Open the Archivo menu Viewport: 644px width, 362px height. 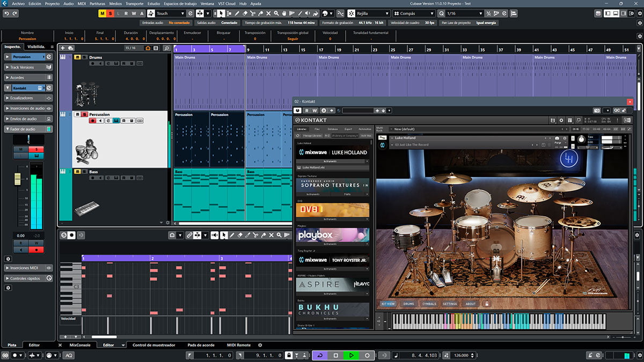pos(18,3)
